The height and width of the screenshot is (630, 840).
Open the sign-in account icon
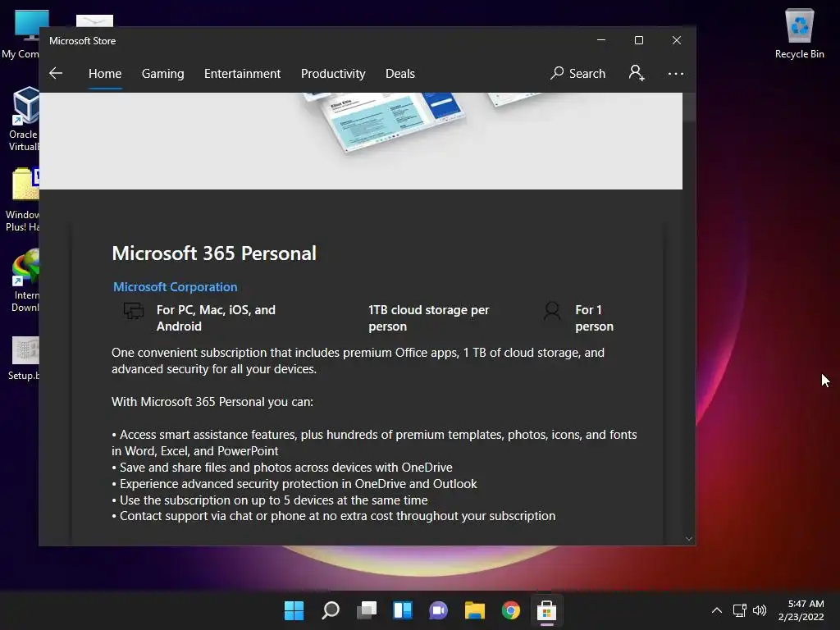tap(637, 73)
